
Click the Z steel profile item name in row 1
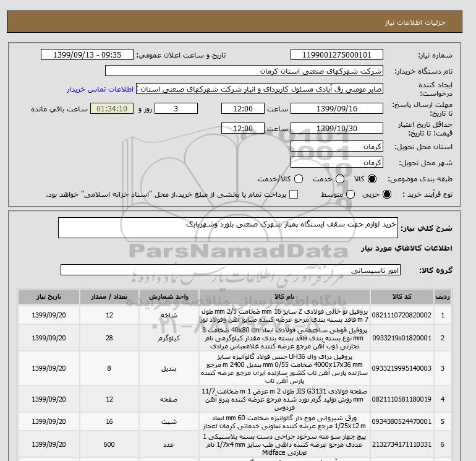click(284, 316)
